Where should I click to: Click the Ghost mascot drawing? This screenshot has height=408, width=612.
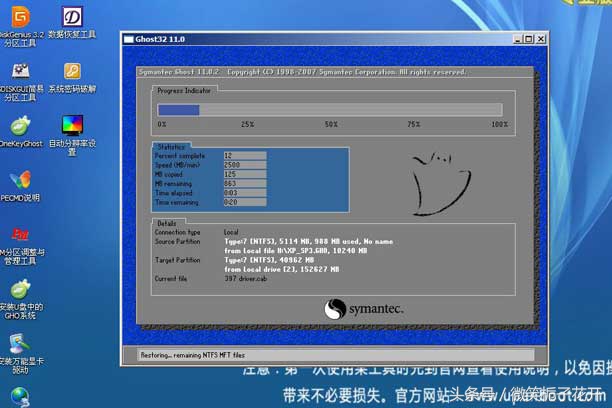click(x=441, y=184)
